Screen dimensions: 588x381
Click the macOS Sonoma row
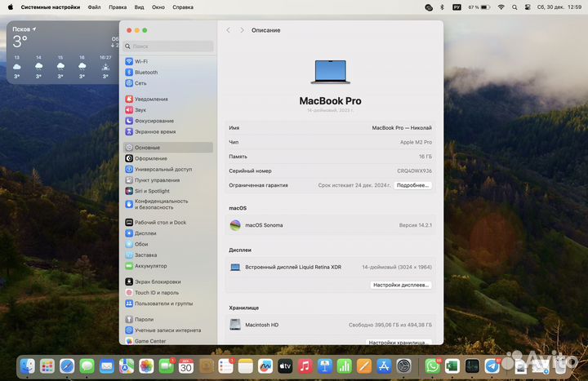click(x=330, y=225)
